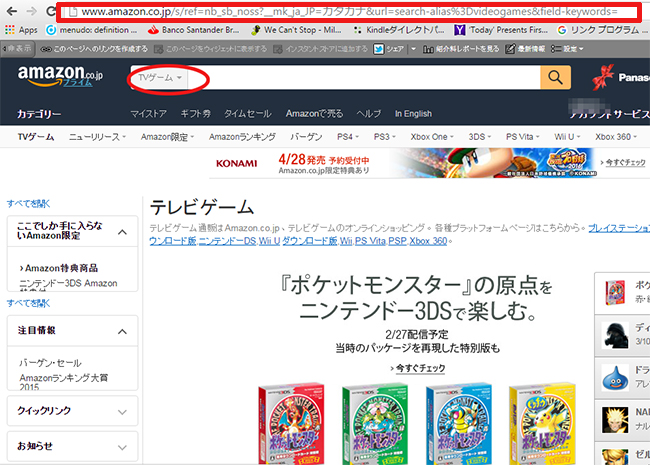Viewport: 650px width, 465px height.
Task: Click the Twitter シェア button
Action: tap(389, 49)
